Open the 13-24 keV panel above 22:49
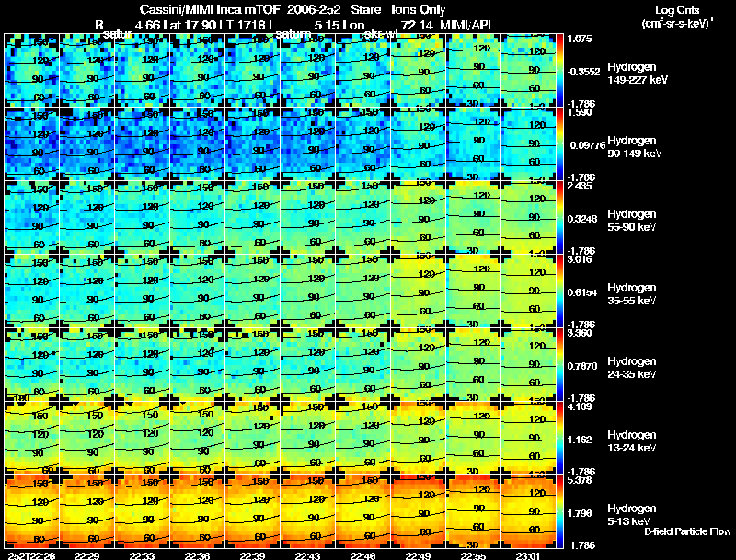Screen dimensions: 736x560 coord(419,438)
